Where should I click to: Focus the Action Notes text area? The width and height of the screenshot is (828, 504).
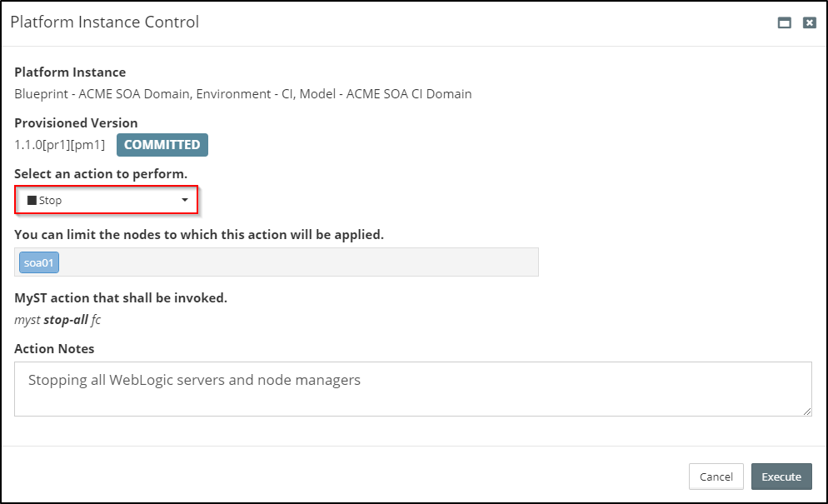tap(412, 389)
